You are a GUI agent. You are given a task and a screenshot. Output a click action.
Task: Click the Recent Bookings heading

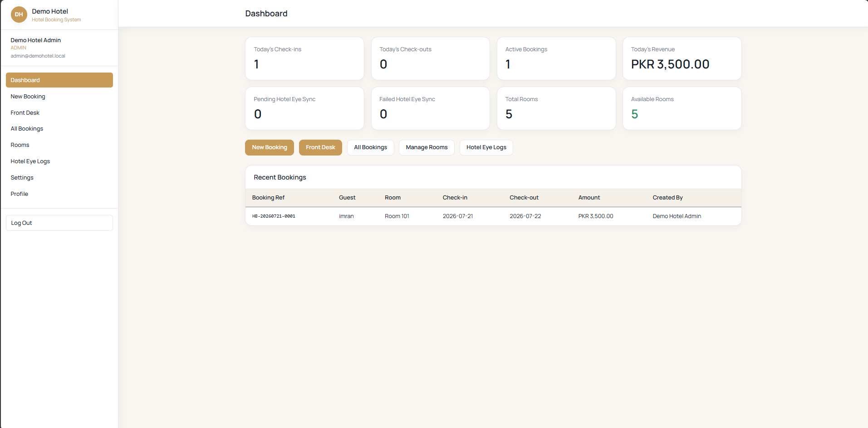point(280,177)
